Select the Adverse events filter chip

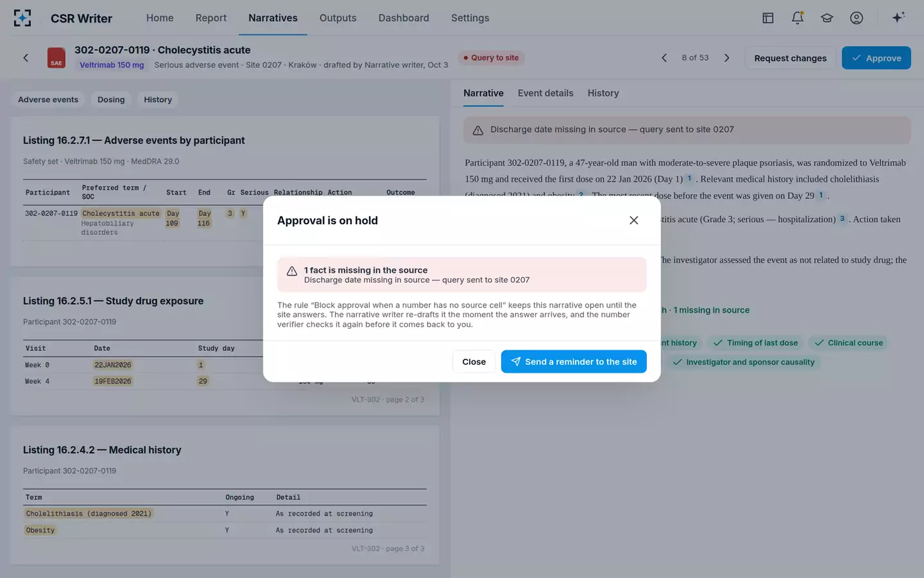pos(48,100)
